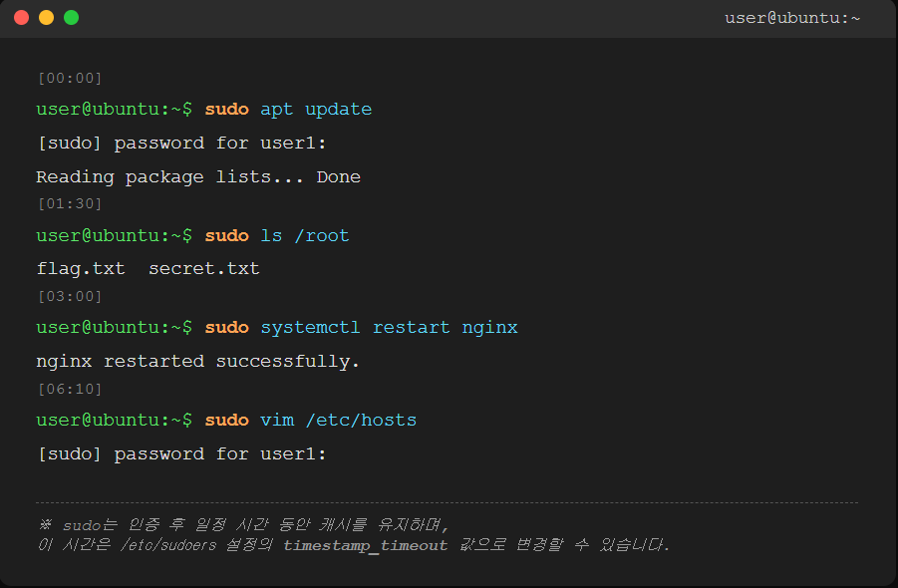
Task: Click '/etc/sudoers' in the footnote
Action: click(167, 545)
